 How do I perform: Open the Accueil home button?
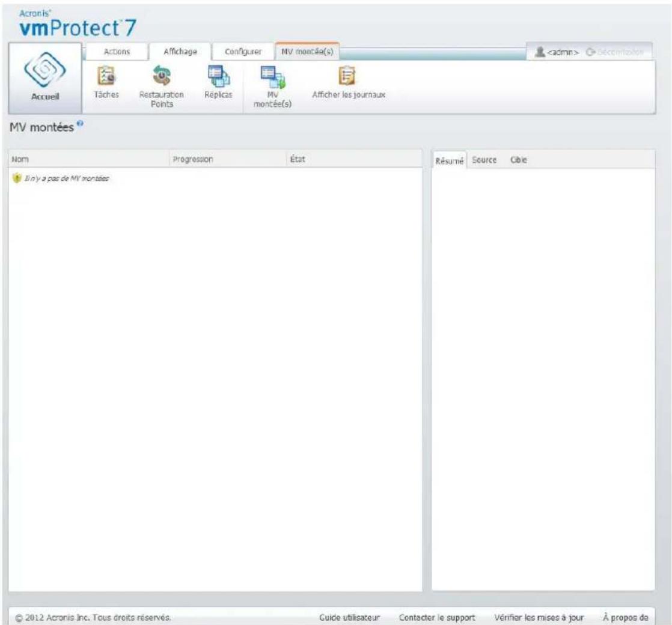pos(45,78)
